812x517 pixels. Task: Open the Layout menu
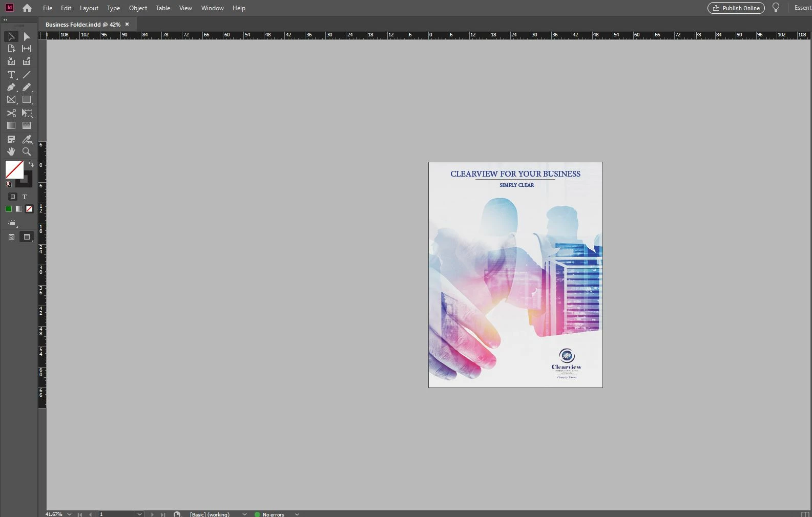(89, 8)
